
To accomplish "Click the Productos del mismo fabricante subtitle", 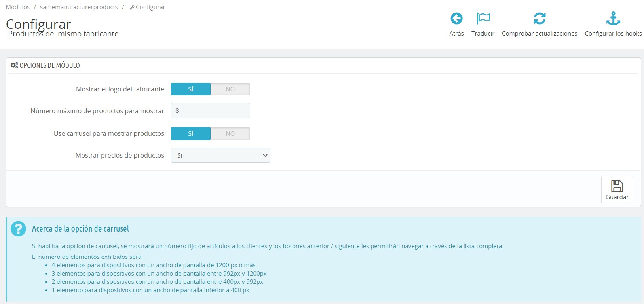I will coord(63,34).
